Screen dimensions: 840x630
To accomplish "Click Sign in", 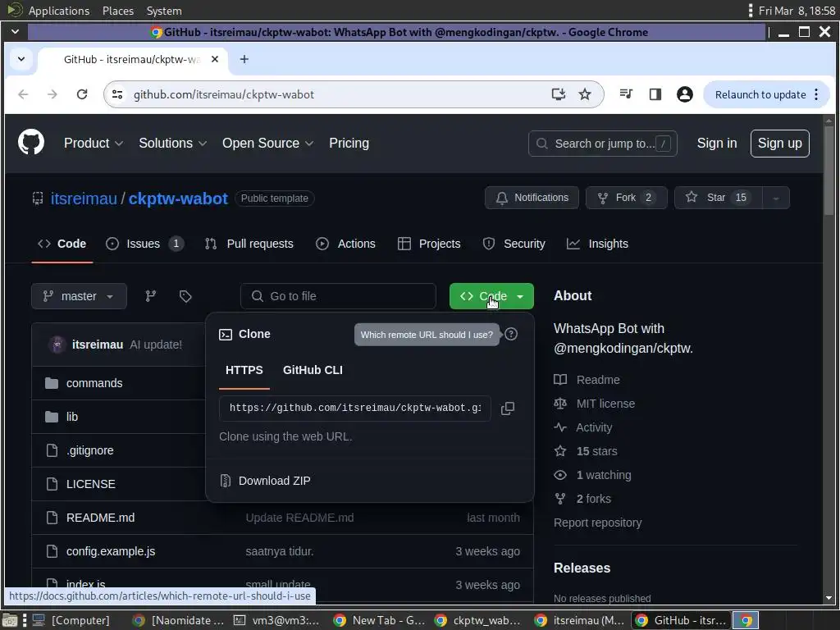I will (x=717, y=143).
